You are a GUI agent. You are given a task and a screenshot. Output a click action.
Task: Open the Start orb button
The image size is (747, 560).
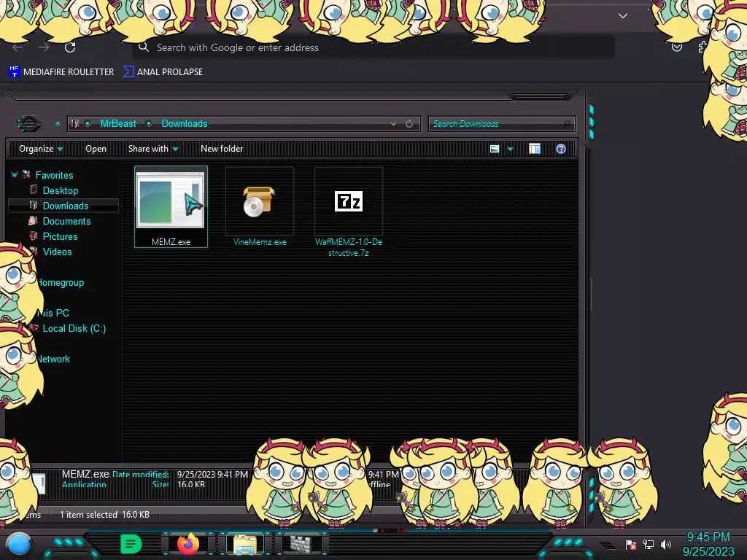click(19, 544)
